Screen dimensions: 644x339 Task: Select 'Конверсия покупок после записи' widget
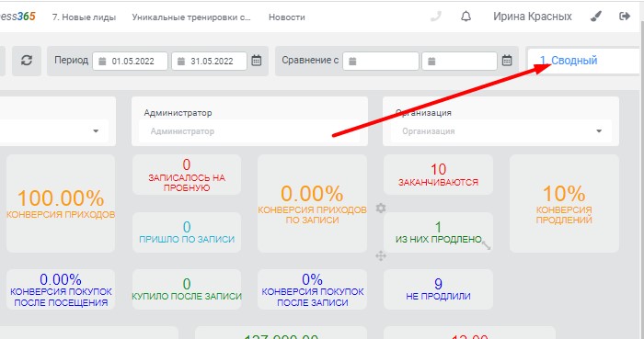[x=312, y=289]
